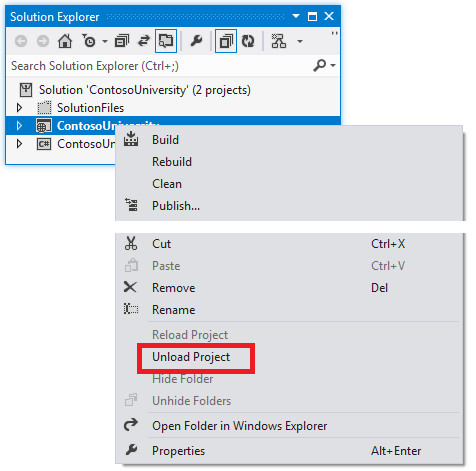Click the Back navigation arrow in toolbar
This screenshot has width=476, height=471.
click(x=21, y=41)
